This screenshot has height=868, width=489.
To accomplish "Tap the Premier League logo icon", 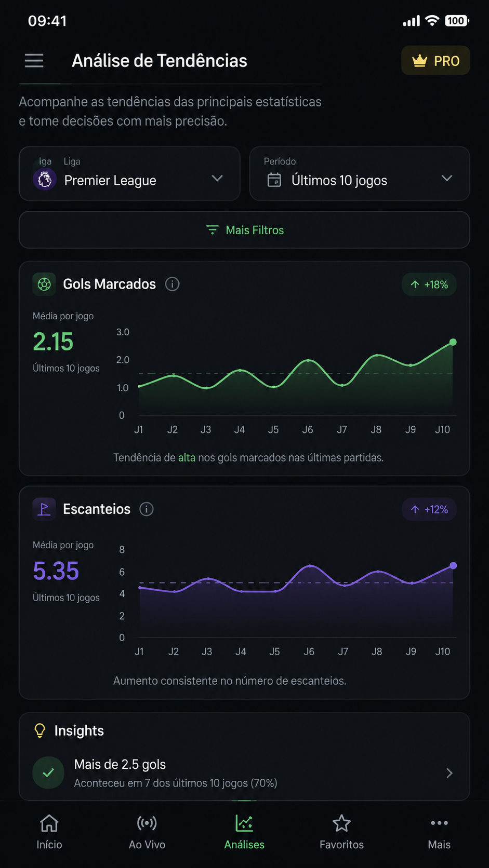I will pos(45,180).
